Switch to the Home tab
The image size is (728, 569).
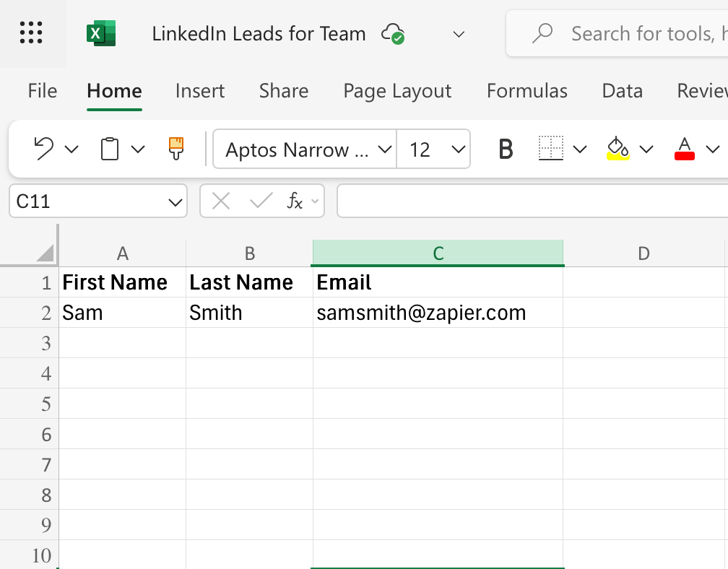coord(114,91)
